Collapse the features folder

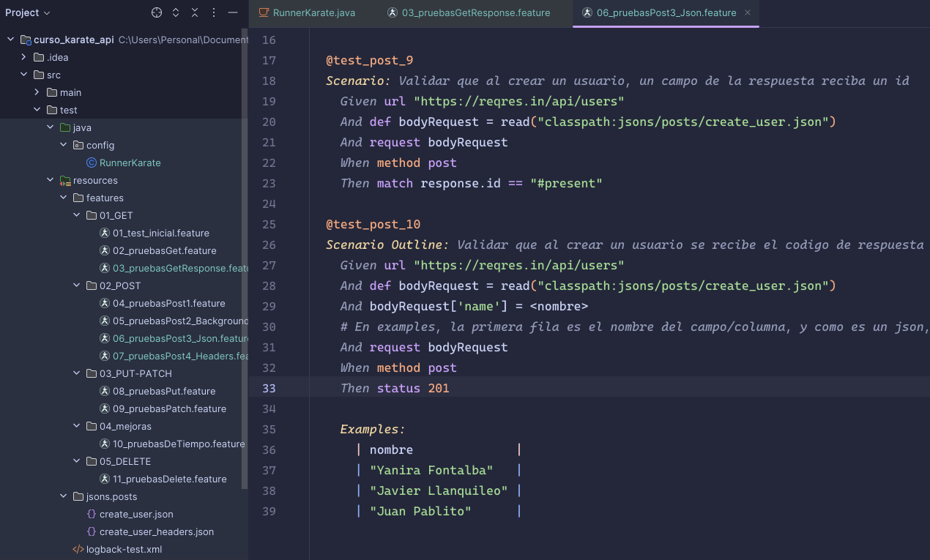63,198
